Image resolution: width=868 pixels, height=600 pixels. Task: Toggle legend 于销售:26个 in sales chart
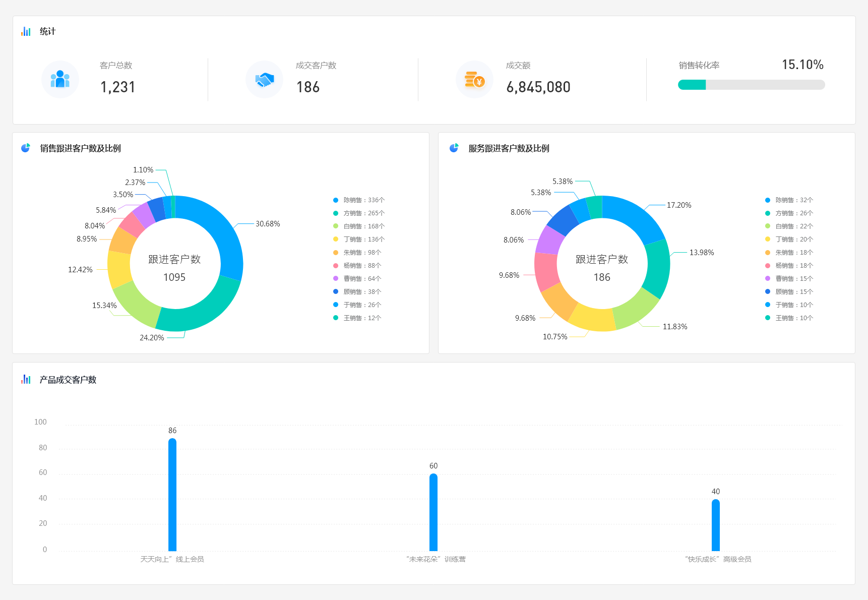click(x=357, y=305)
